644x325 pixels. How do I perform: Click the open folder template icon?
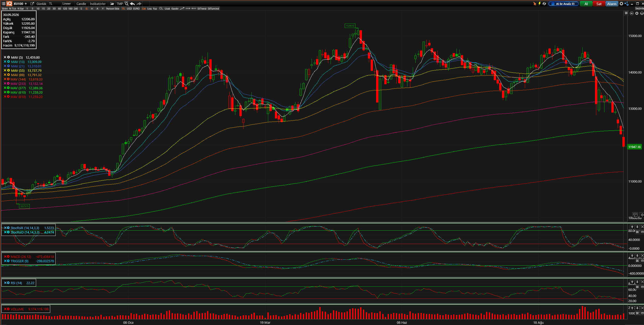(x=112, y=4)
